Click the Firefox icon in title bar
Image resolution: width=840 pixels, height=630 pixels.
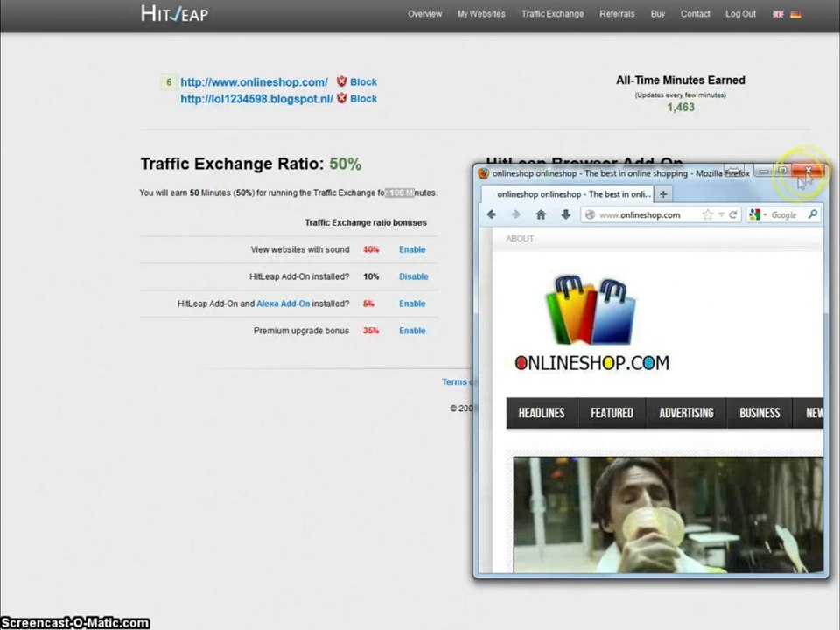[483, 173]
